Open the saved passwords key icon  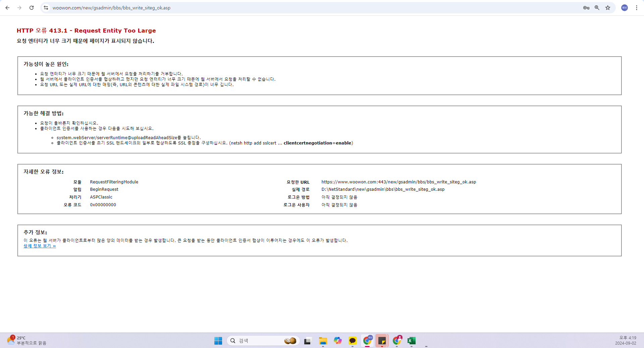point(586,8)
